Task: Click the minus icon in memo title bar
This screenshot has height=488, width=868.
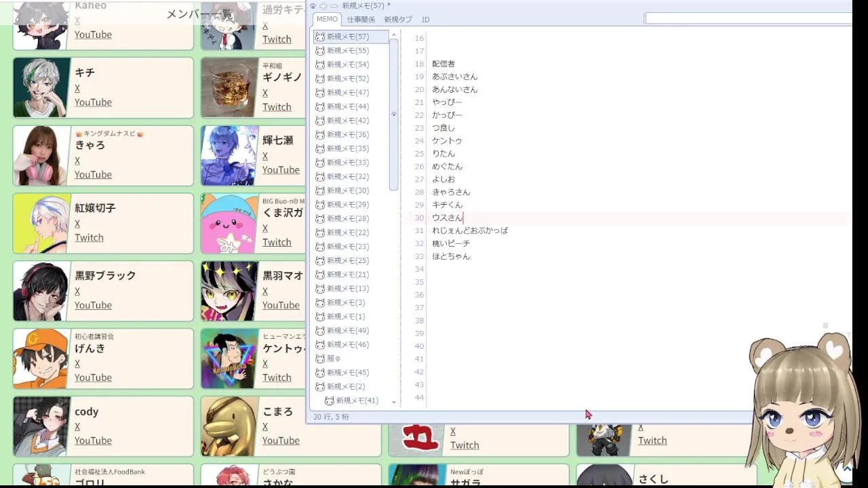Action: (334, 5)
